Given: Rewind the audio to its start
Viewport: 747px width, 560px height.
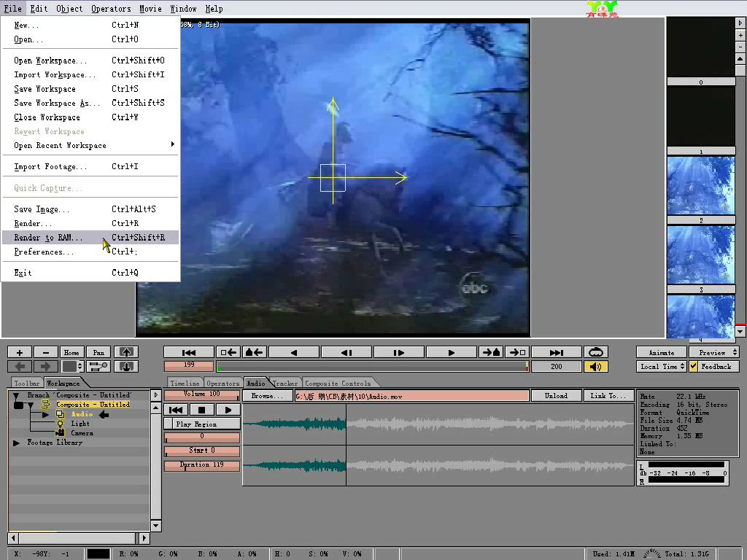Looking at the screenshot, I should [x=176, y=410].
